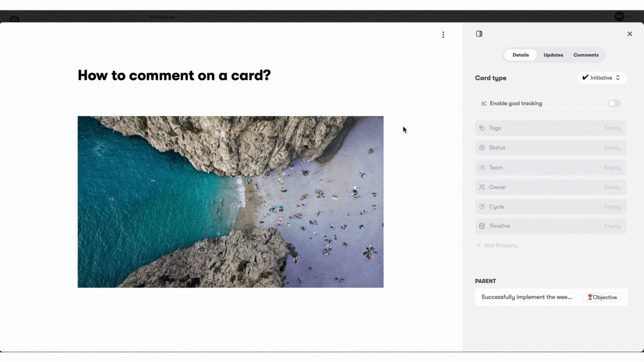
Task: Open the three-dot card options menu
Action: coord(443,34)
